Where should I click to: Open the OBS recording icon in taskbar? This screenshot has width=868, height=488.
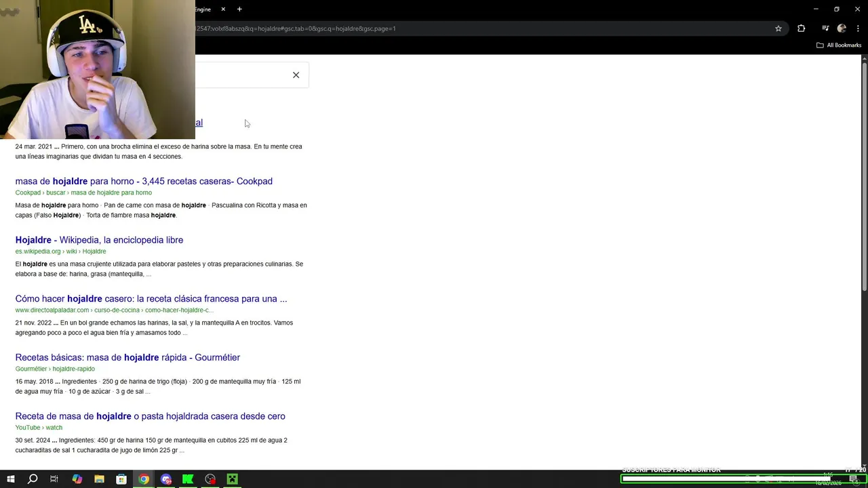click(x=210, y=479)
